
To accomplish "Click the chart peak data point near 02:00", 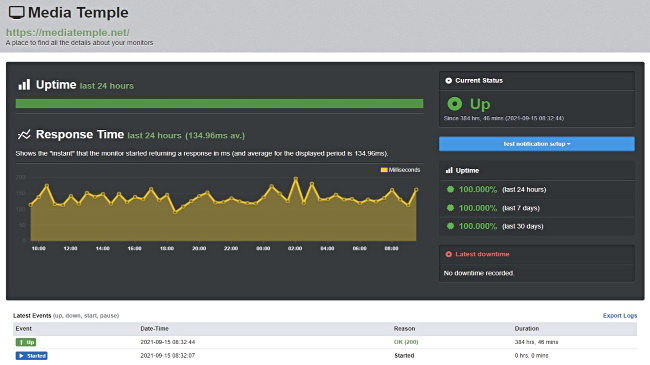I will [296, 179].
